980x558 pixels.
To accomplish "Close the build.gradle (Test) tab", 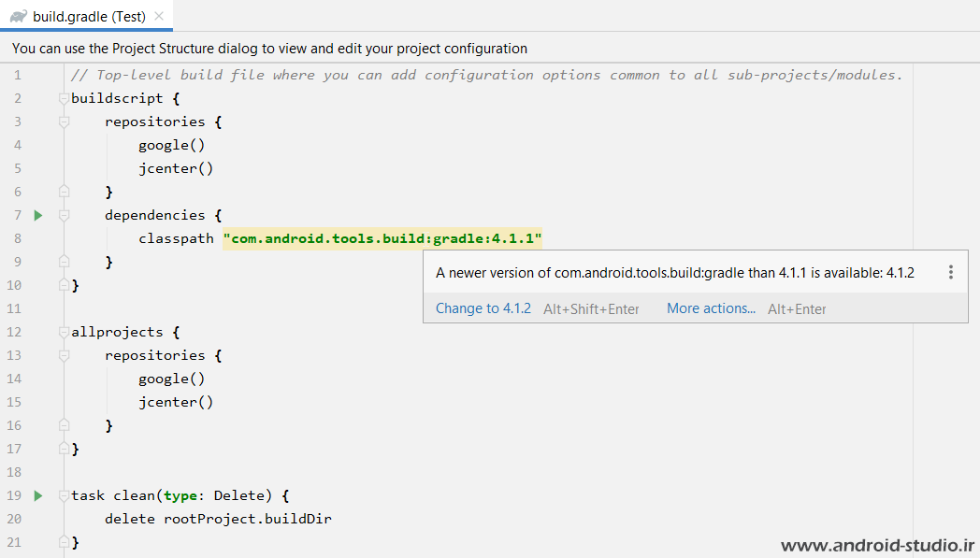I will [159, 16].
